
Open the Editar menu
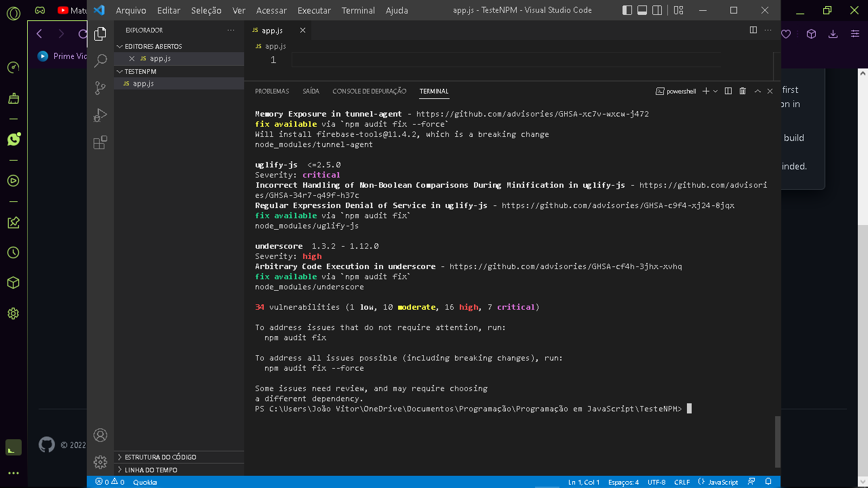point(169,10)
